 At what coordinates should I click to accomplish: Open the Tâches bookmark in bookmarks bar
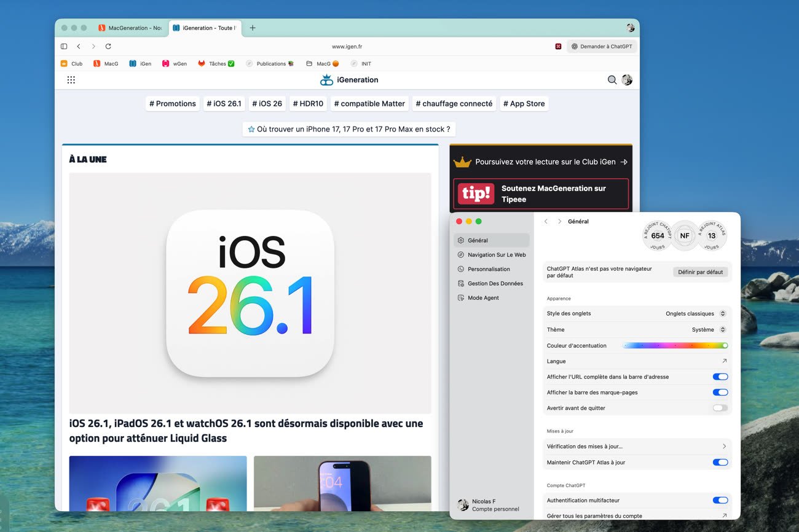[216, 63]
